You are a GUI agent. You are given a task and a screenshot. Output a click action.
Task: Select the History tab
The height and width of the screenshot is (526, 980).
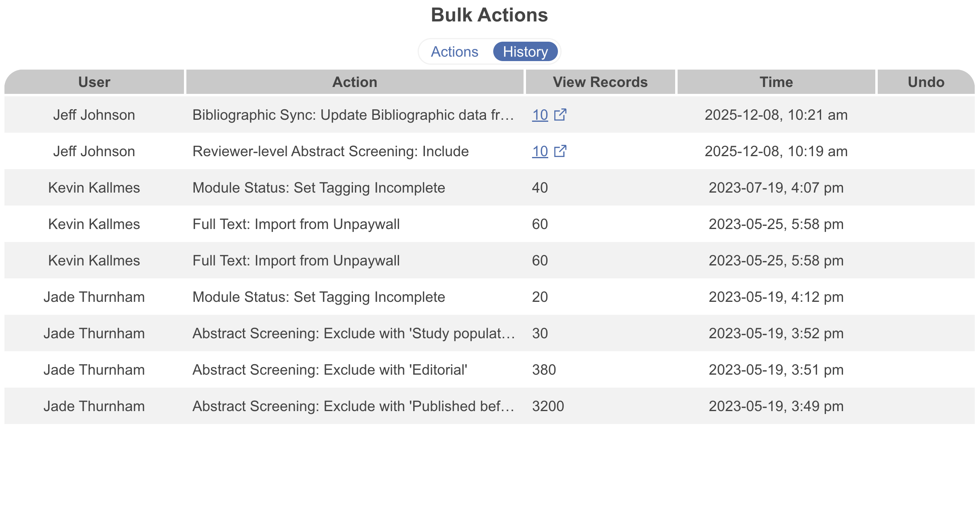coord(525,52)
